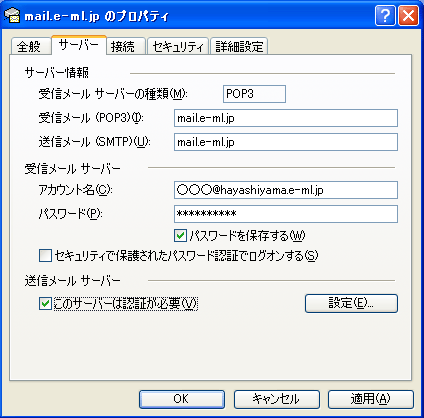Click the mail envelope icon in title bar
This screenshot has width=424, height=418.
point(12,15)
